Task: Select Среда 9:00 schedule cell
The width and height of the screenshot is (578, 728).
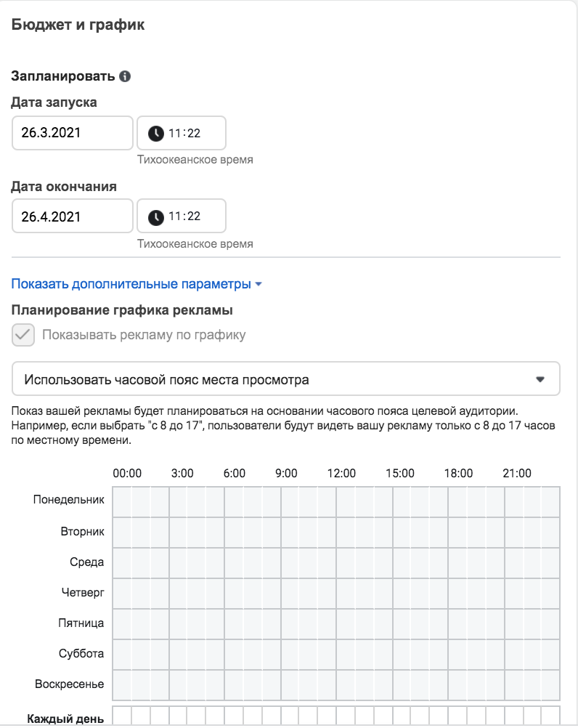Action: (290, 563)
